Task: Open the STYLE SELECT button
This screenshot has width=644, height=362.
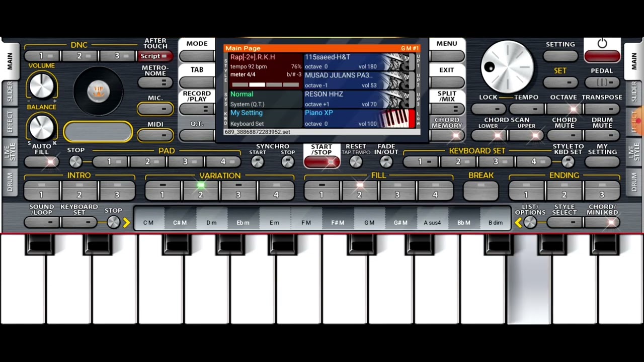Action: tap(565, 222)
